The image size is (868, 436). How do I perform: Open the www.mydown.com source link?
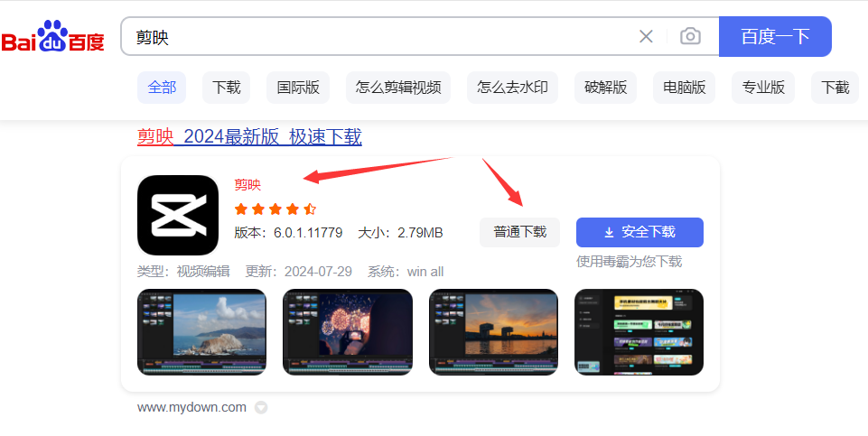pyautogui.click(x=191, y=407)
